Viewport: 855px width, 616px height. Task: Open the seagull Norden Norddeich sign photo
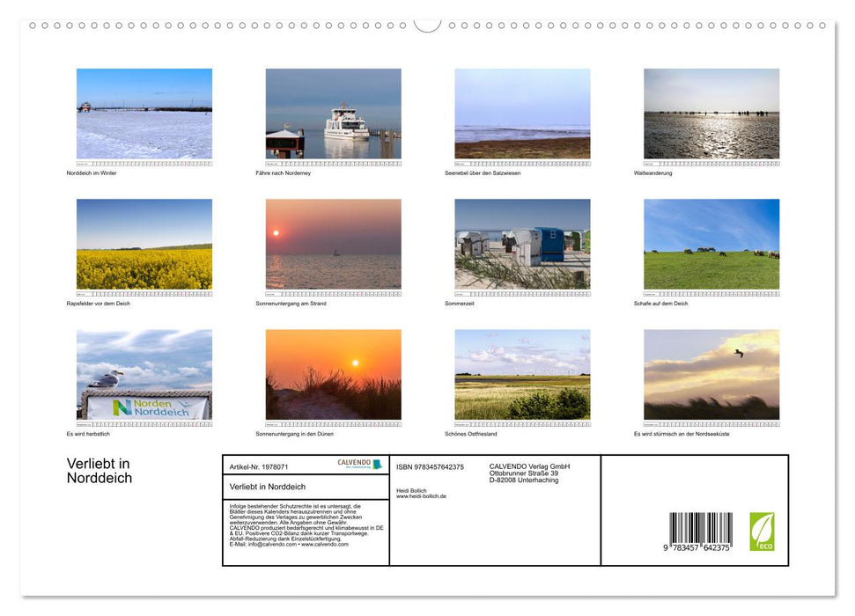[144, 374]
